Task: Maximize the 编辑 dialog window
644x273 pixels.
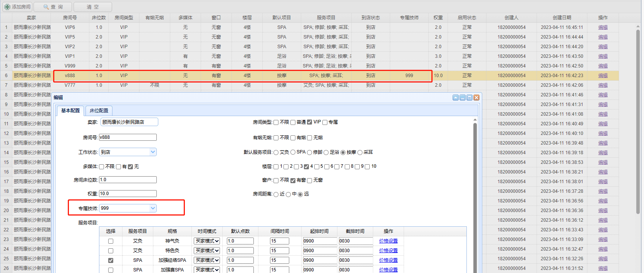Action: point(470,98)
